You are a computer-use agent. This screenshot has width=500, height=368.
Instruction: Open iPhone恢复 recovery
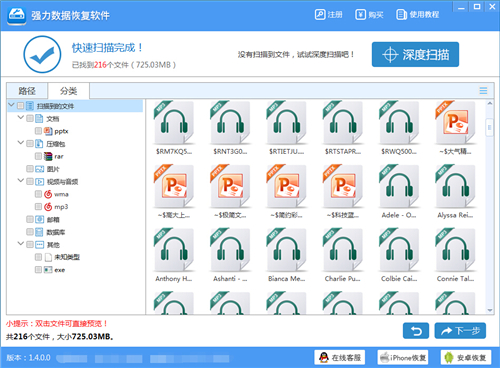coord(403,358)
